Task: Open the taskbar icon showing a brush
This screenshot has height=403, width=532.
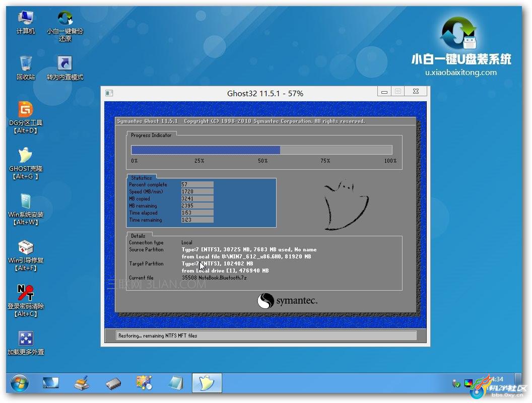Action: click(82, 383)
